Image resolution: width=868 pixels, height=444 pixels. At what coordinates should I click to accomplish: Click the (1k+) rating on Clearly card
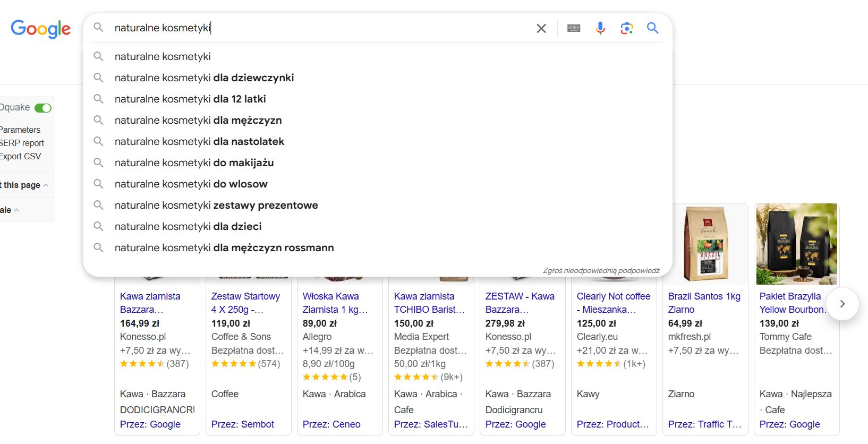coord(611,364)
